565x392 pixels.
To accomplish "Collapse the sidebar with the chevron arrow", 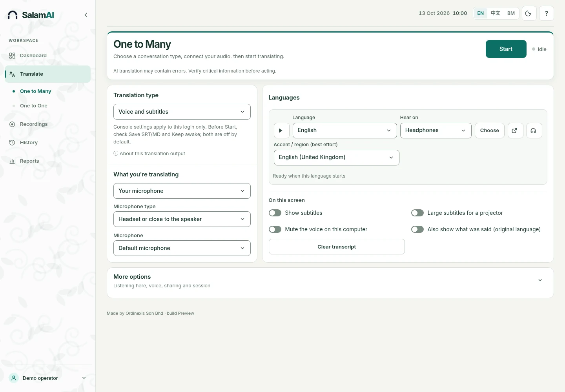I will tap(86, 15).
